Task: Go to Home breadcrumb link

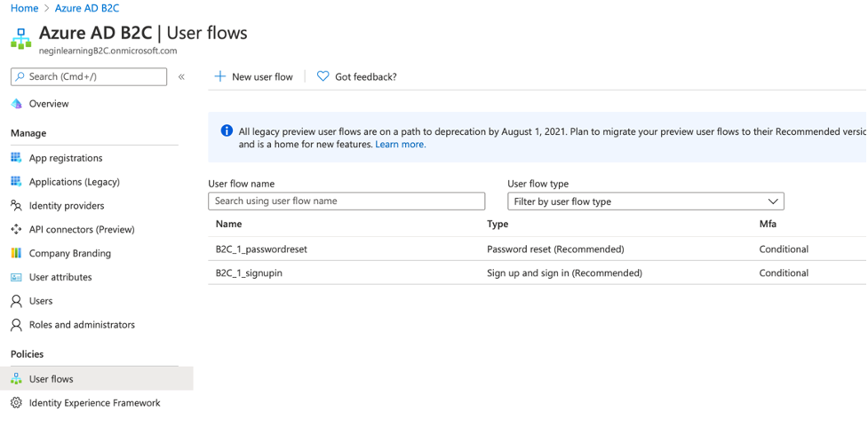Action: click(x=24, y=8)
